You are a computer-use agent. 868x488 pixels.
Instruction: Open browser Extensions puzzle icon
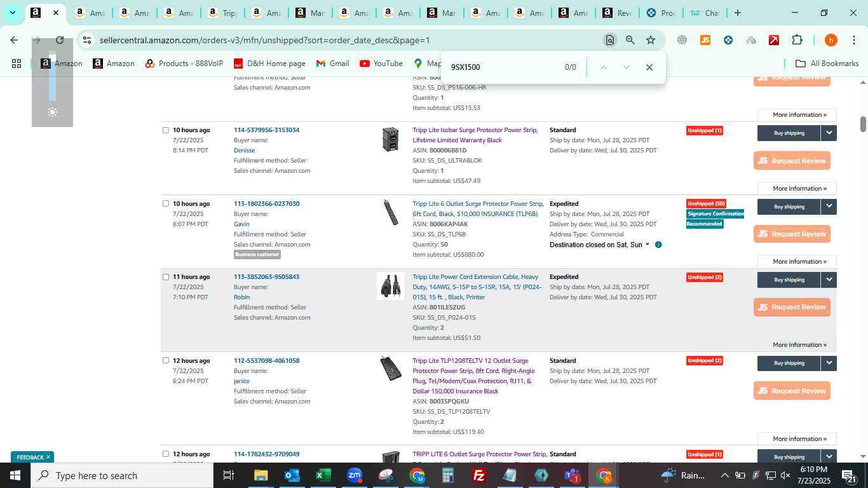tap(797, 40)
